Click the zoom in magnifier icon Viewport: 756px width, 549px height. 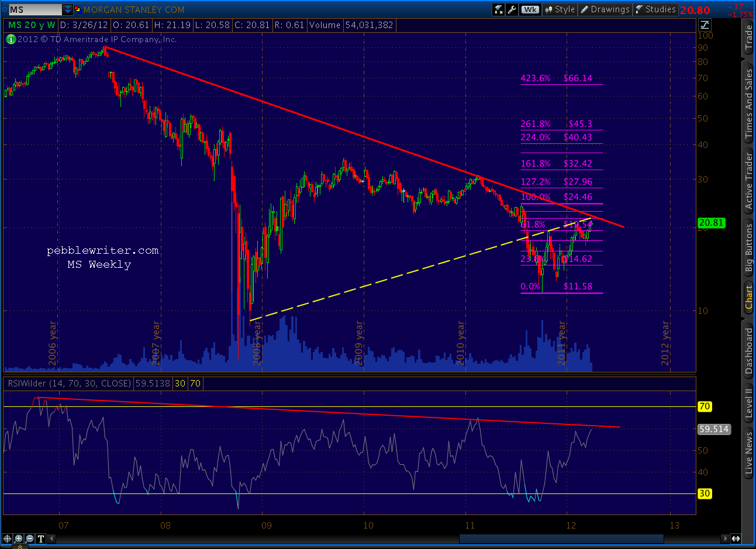(x=19, y=538)
